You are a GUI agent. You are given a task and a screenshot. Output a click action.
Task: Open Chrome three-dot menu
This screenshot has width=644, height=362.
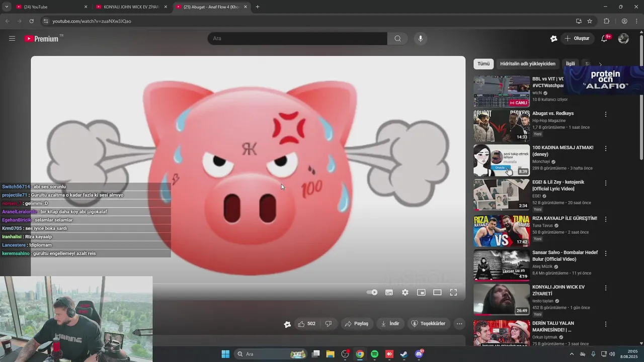[637, 21]
